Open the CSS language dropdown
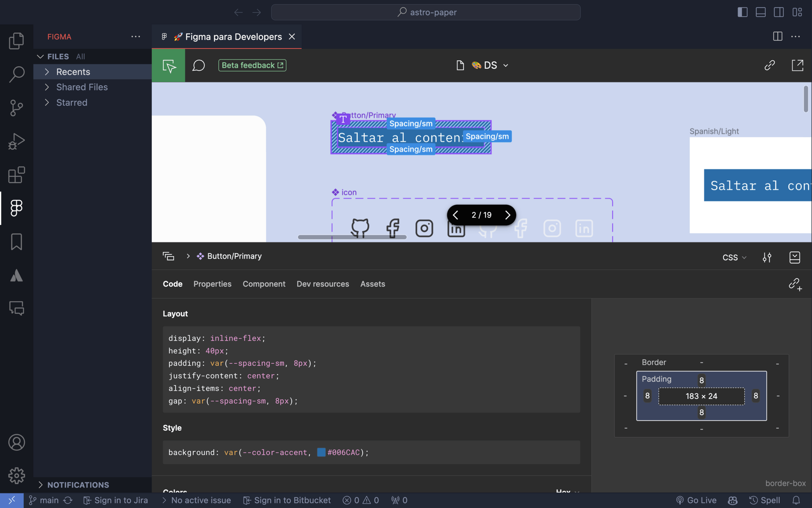Image resolution: width=812 pixels, height=508 pixels. point(734,257)
